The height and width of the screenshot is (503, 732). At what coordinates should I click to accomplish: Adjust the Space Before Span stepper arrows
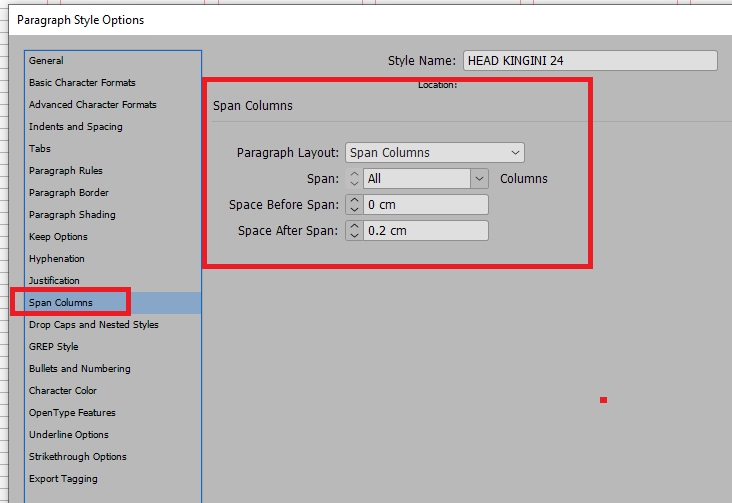[354, 205]
